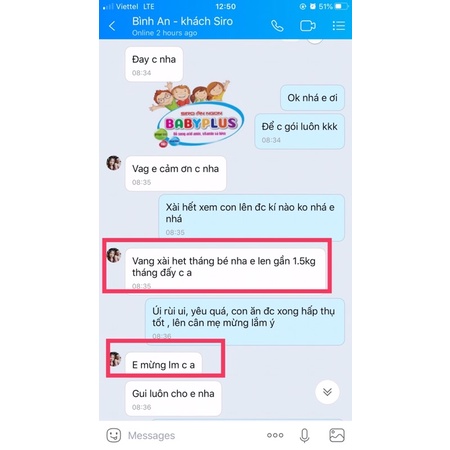Screen dimensions: 450x450
Task: Select the 'Úi rùi ui, yêu quá' message
Action: coord(245,322)
